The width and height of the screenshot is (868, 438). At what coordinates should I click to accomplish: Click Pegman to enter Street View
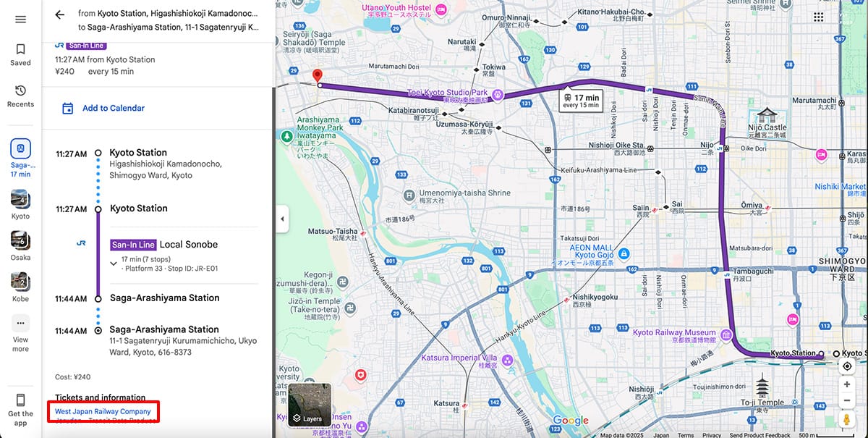pyautogui.click(x=846, y=418)
